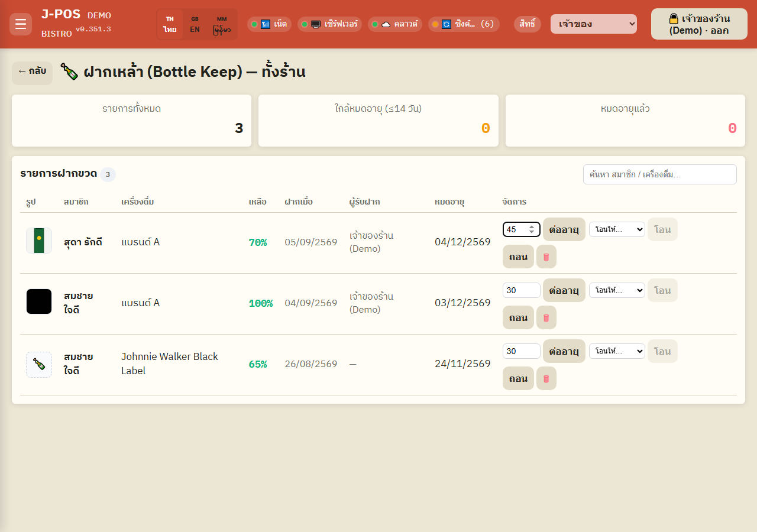Withdraw (ถอน) สุดา รักดี's bottle
Viewport: 757px width, 532px height.
[x=518, y=257]
